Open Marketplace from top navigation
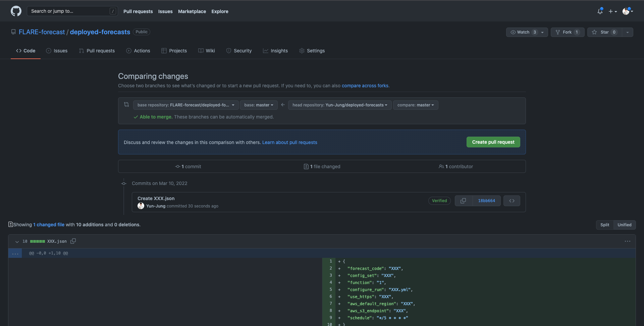 [x=192, y=11]
